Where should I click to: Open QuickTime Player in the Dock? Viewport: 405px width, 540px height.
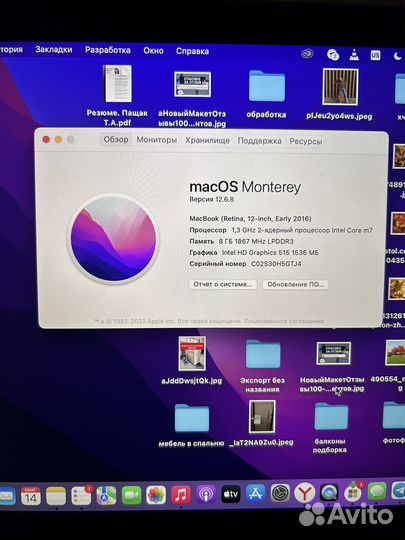pyautogui.click(x=329, y=493)
